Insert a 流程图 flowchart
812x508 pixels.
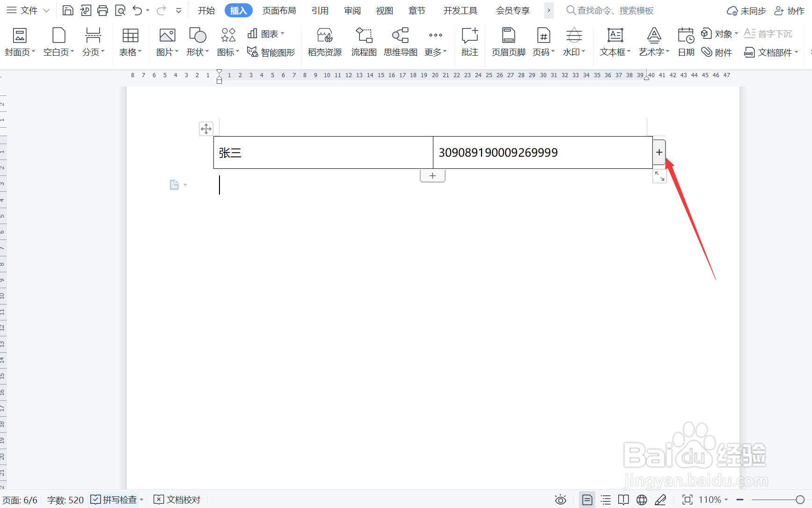pos(364,42)
